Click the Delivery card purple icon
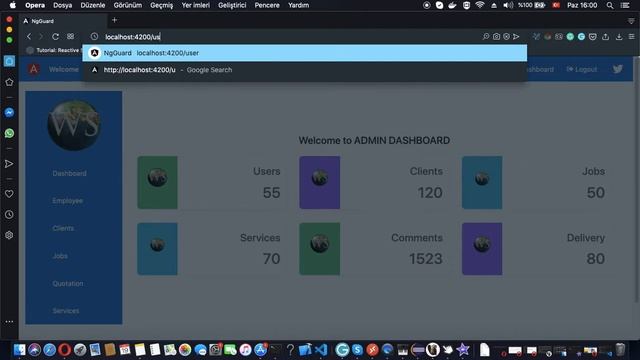This screenshot has height=360, width=640. (482, 249)
